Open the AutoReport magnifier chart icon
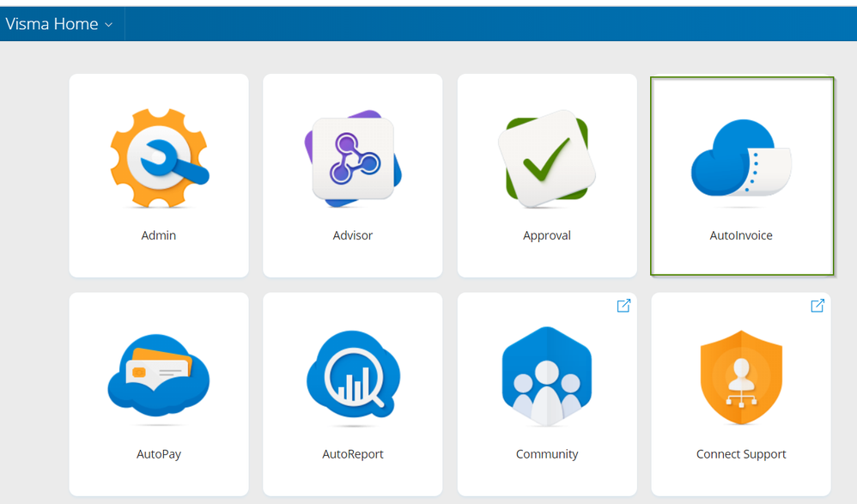 click(353, 375)
